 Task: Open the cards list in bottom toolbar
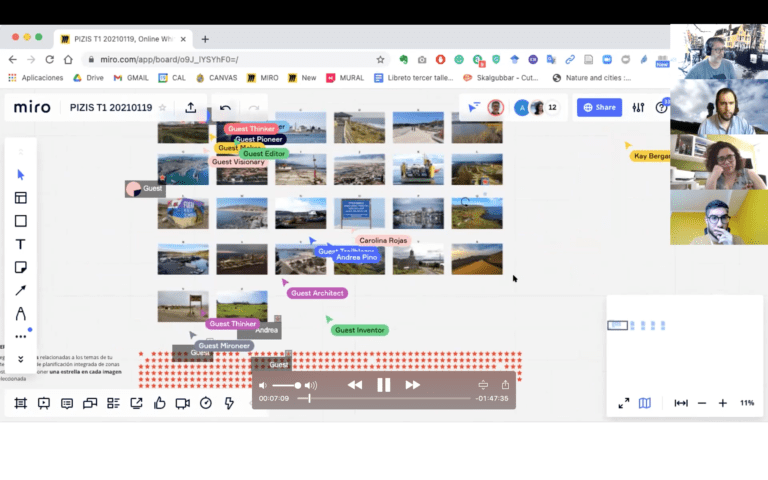click(x=113, y=403)
